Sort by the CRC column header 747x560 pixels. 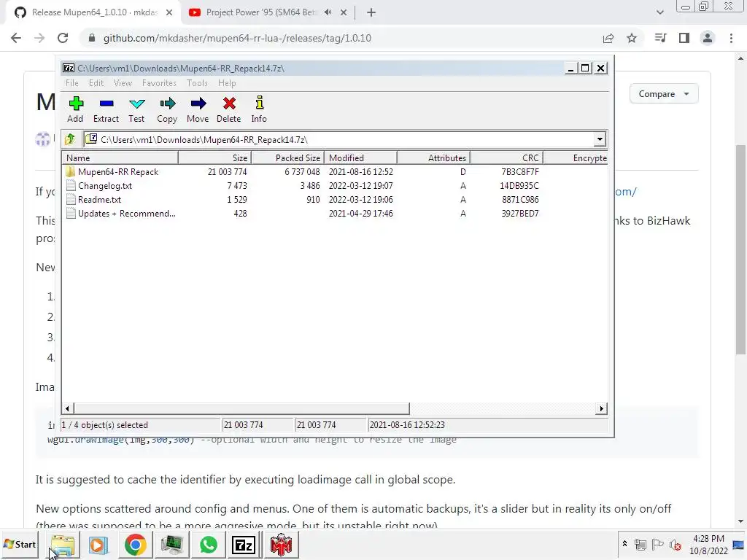(507, 158)
